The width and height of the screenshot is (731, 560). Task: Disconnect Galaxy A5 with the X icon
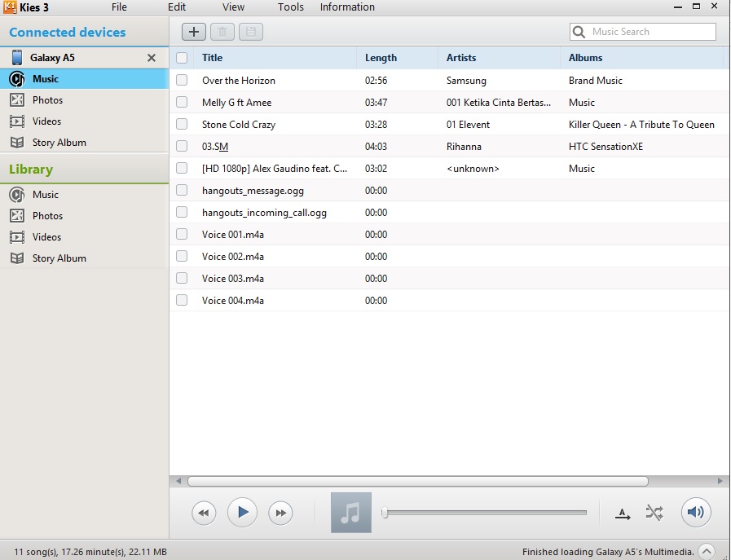click(151, 58)
